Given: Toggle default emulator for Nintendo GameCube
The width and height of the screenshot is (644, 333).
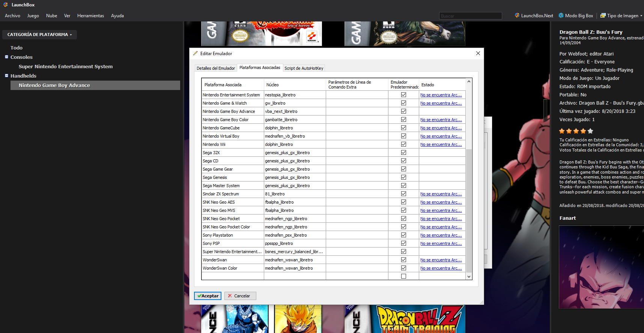Looking at the screenshot, I should click(x=403, y=128).
